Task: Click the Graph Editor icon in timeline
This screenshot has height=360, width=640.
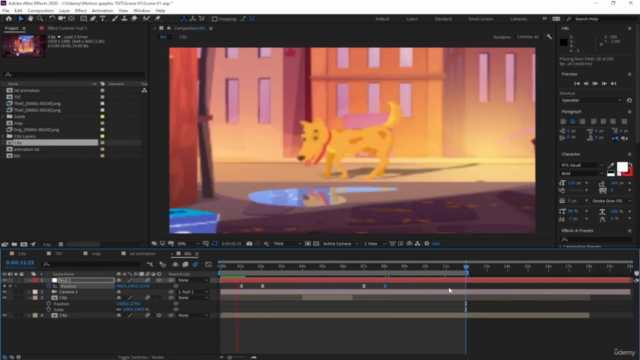Action: (x=209, y=264)
